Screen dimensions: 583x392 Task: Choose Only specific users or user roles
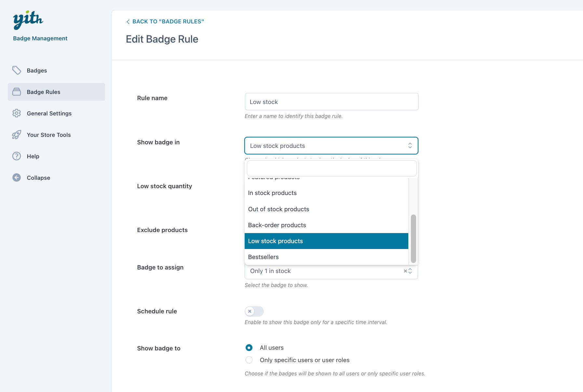pos(249,360)
